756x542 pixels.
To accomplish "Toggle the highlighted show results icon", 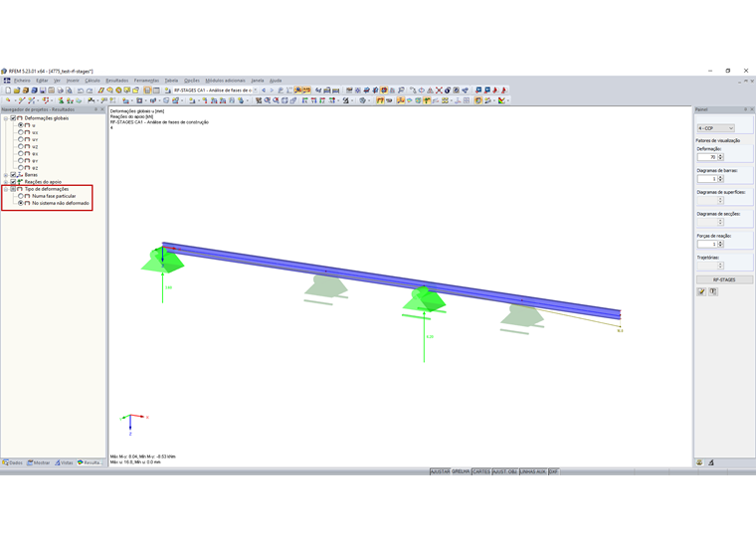I will tap(297, 90).
